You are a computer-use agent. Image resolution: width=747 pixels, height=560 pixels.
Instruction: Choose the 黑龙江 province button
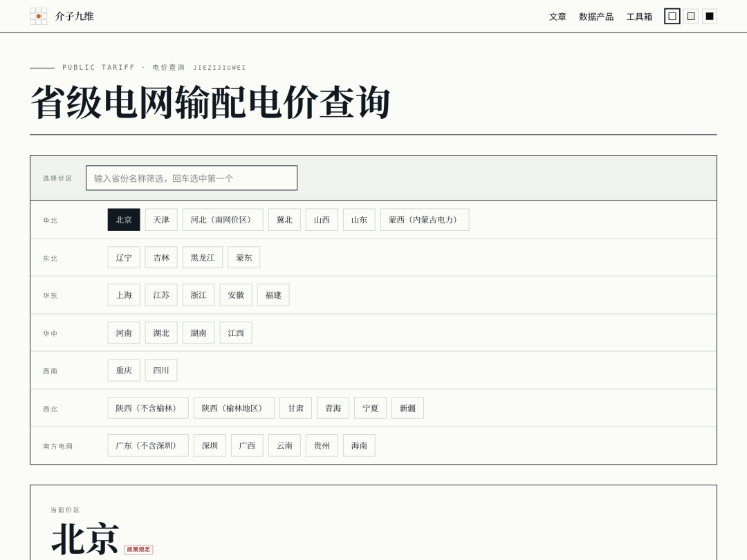203,258
